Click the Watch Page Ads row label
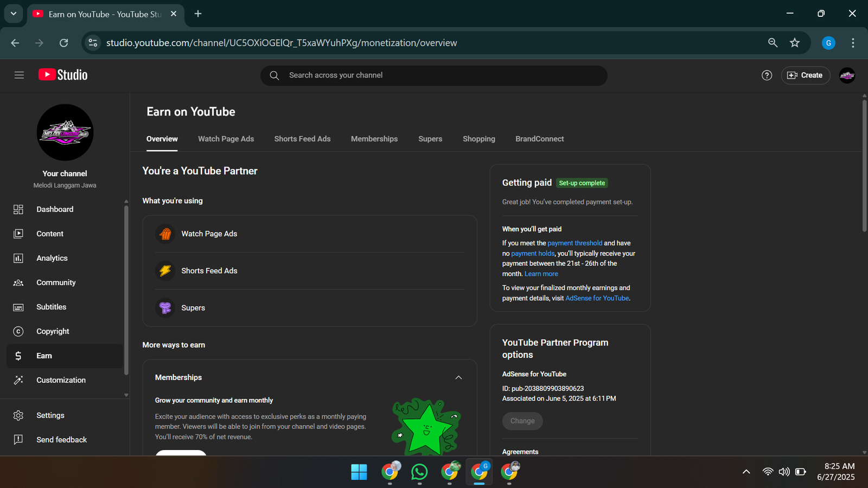 pyautogui.click(x=209, y=234)
